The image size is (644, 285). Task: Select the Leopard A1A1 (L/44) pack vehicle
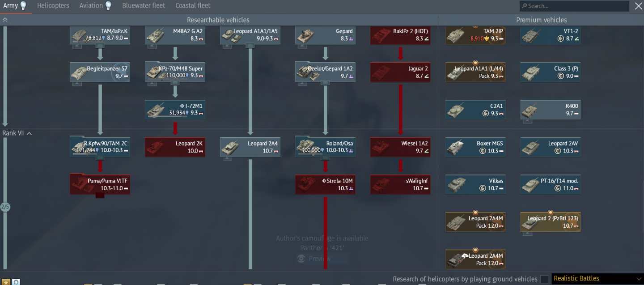coord(476,72)
